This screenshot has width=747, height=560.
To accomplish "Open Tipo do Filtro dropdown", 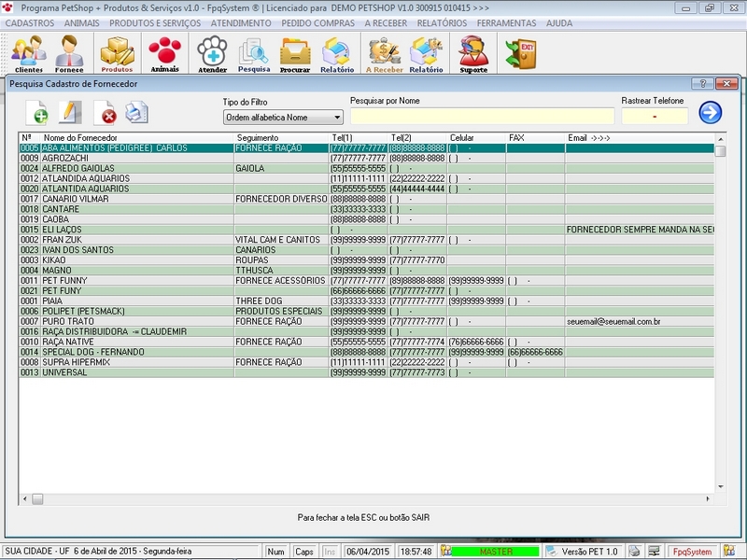I will point(283,118).
